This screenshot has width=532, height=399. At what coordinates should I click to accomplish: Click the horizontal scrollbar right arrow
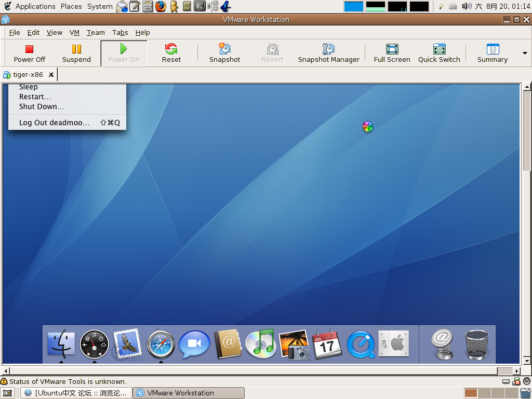(517, 371)
